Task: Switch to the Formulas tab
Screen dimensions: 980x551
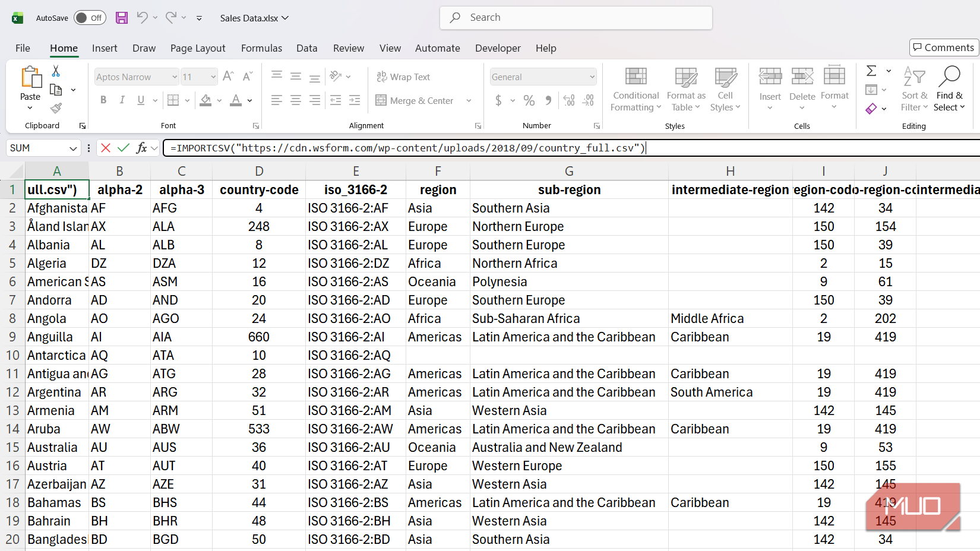Action: [261, 48]
